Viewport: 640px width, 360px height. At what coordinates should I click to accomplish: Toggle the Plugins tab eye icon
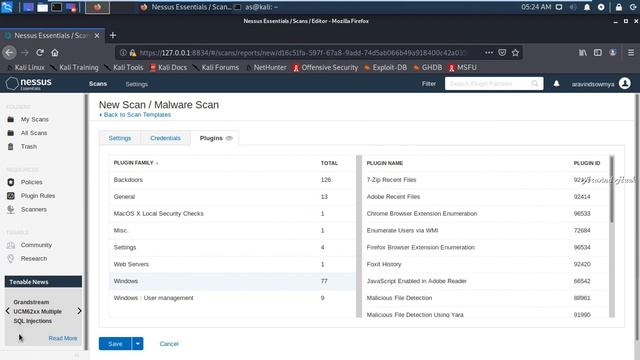tap(229, 138)
